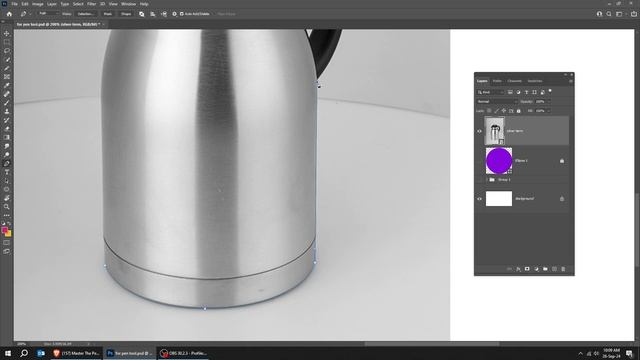
Task: Click Add layer mask icon
Action: click(x=527, y=269)
